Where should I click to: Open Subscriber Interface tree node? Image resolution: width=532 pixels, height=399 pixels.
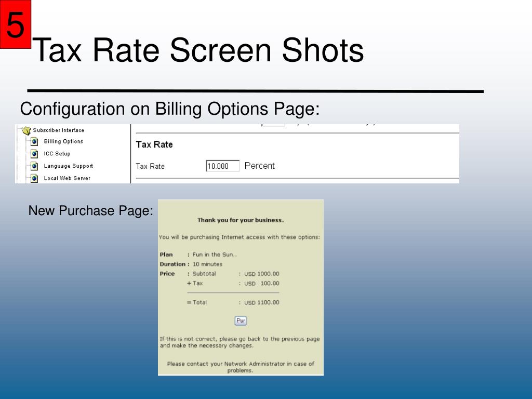(x=58, y=130)
